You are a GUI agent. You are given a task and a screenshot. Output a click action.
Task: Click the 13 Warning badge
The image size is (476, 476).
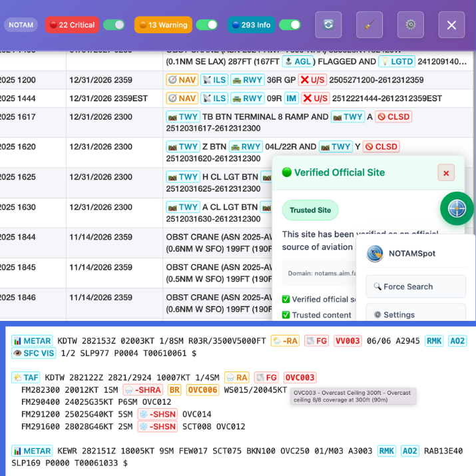[163, 25]
